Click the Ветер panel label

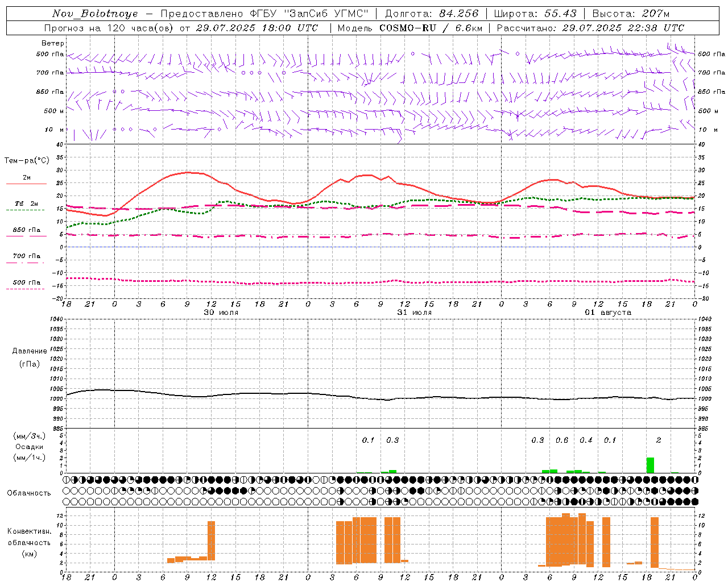pos(53,43)
